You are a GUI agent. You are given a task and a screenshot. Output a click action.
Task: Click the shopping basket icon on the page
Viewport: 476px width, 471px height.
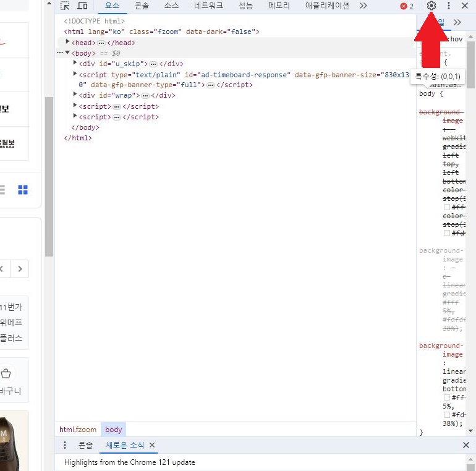6,373
